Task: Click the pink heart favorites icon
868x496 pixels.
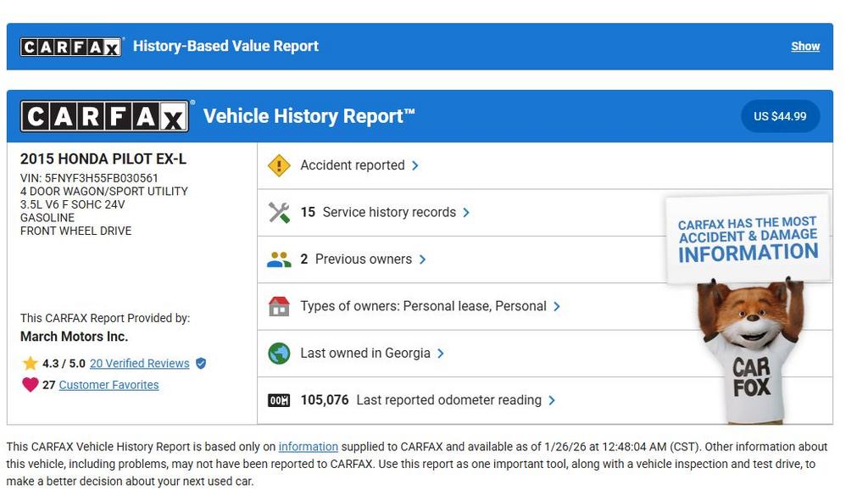Action: pos(30,385)
